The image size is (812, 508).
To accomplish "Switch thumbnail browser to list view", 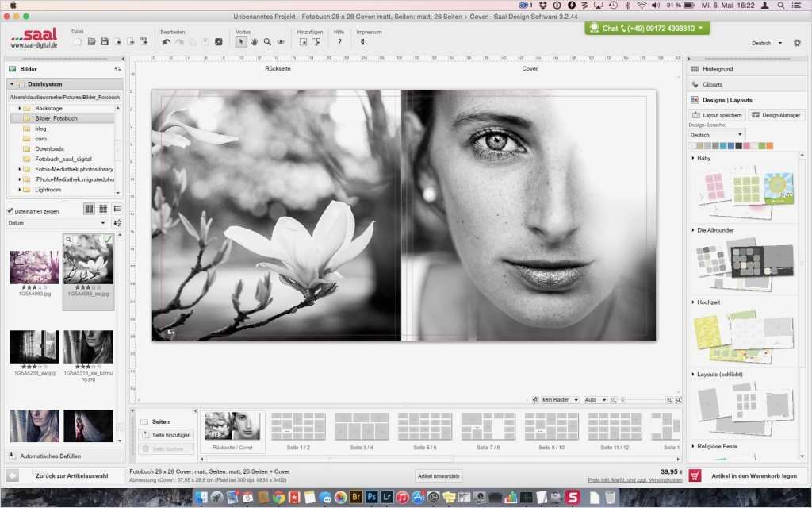I will click(117, 208).
